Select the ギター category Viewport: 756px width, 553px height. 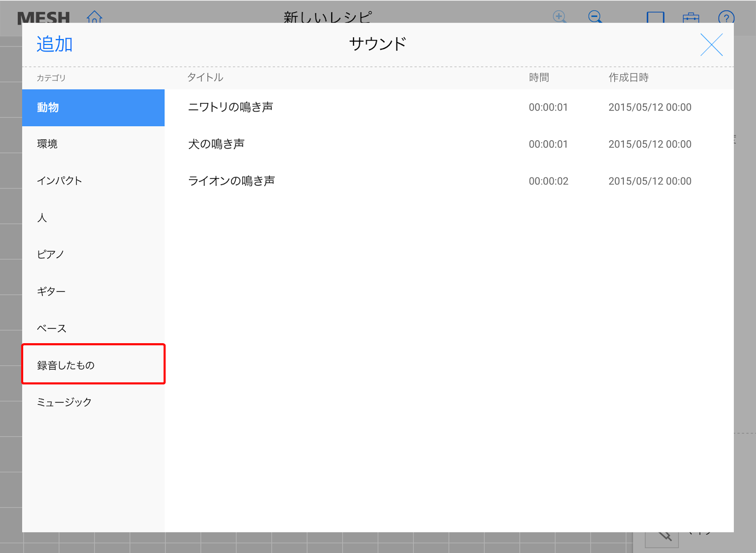click(93, 292)
